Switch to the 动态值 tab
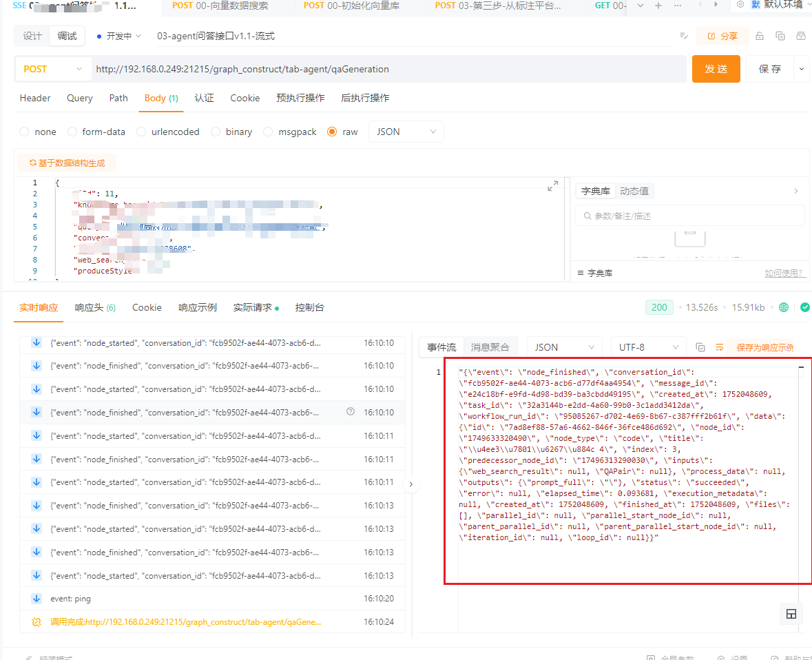This screenshot has height=660, width=812. 634,191
